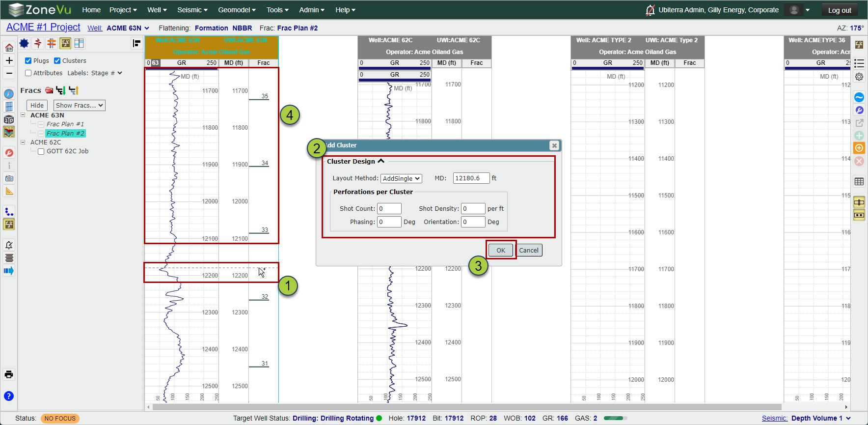This screenshot has width=868, height=425.
Task: Open the ACME #1 Project link
Action: coord(43,27)
